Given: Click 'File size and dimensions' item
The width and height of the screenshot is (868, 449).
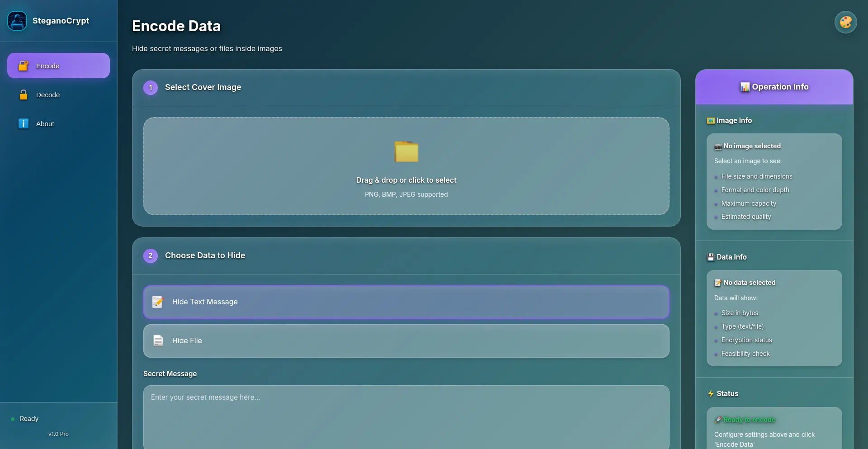Looking at the screenshot, I should point(757,176).
